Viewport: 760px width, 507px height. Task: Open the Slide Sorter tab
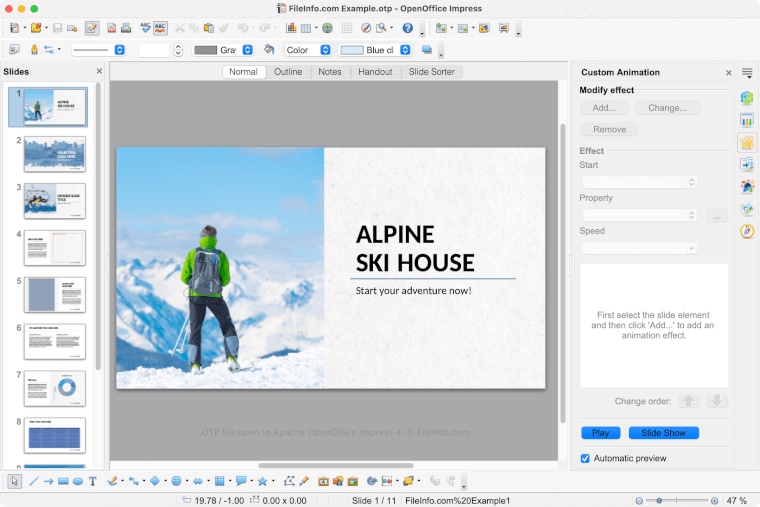pyautogui.click(x=434, y=72)
